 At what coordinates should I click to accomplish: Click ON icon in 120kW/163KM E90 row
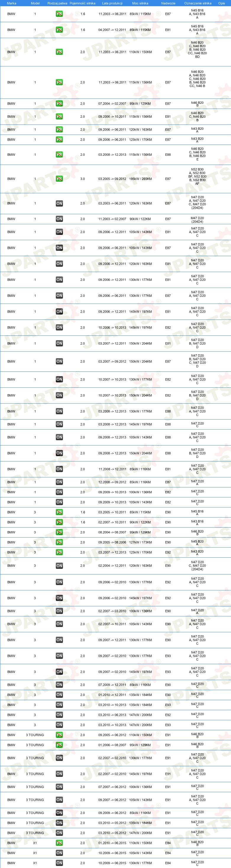pos(59,566)
